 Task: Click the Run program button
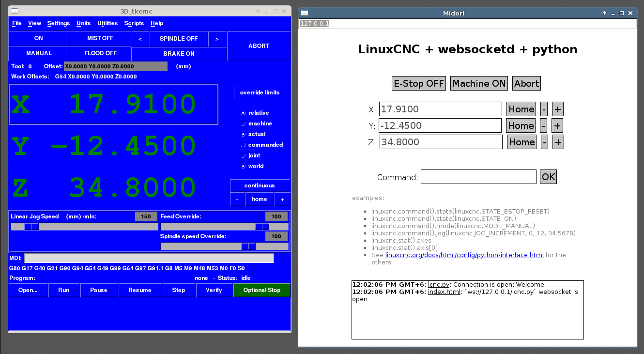pos(64,290)
